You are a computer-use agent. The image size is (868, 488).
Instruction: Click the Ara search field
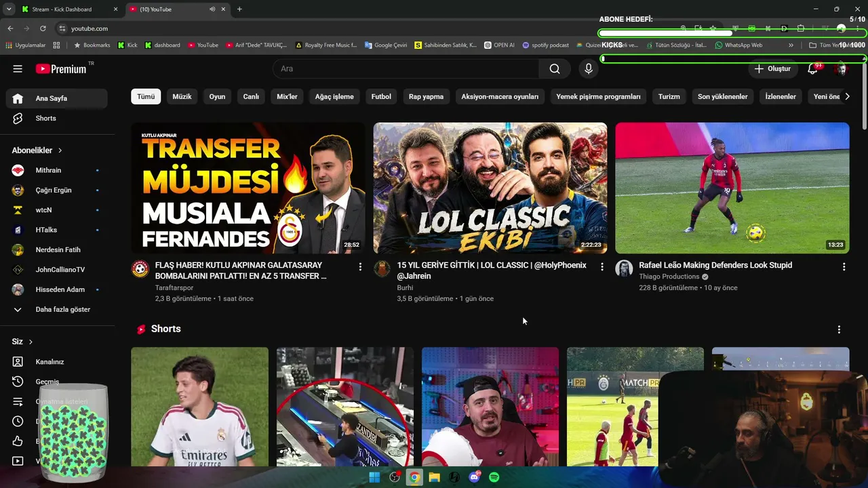[406, 68]
